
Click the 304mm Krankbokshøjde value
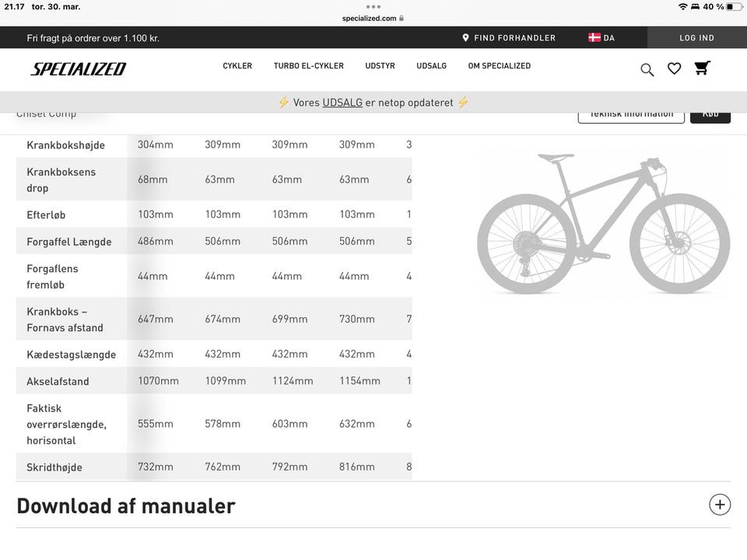[x=156, y=145]
